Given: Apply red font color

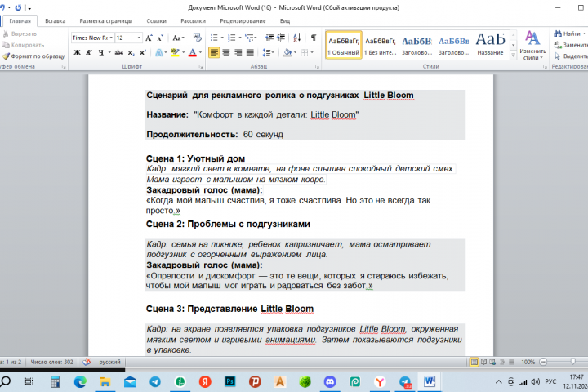Looking at the screenshot, I should tap(193, 52).
